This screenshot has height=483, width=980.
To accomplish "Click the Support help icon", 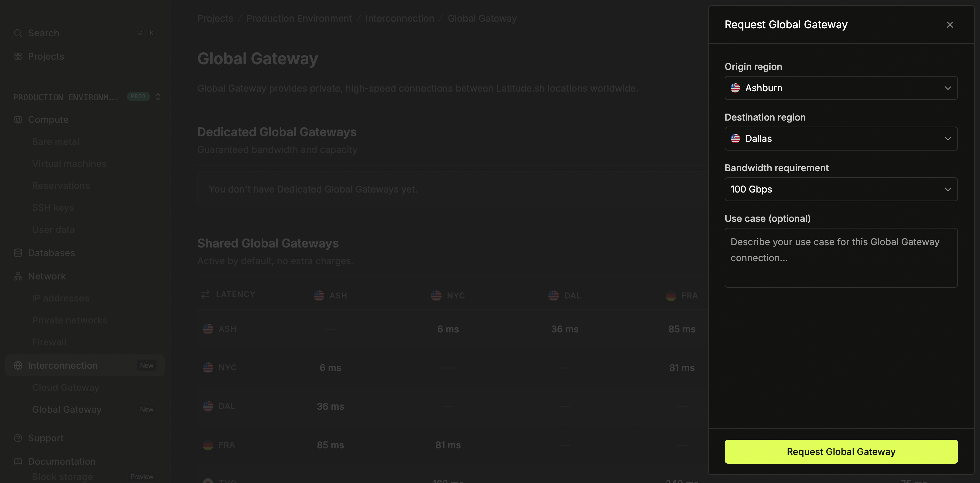I will 18,438.
